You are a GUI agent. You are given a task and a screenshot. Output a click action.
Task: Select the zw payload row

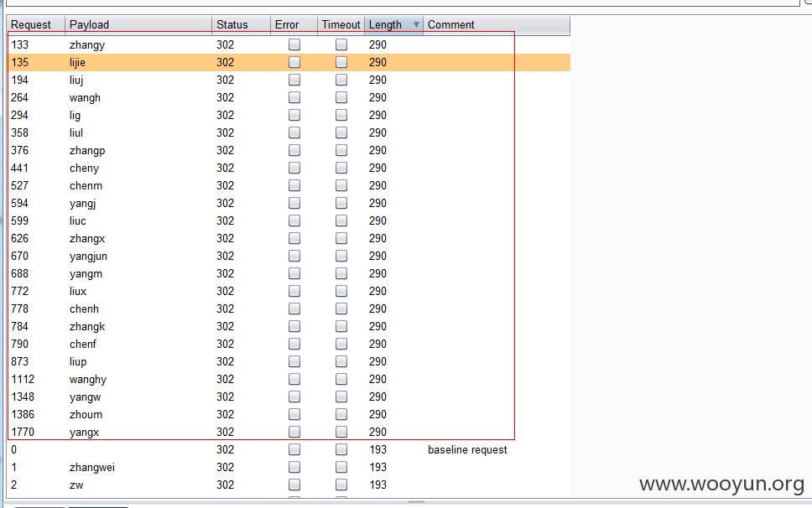pos(289,485)
